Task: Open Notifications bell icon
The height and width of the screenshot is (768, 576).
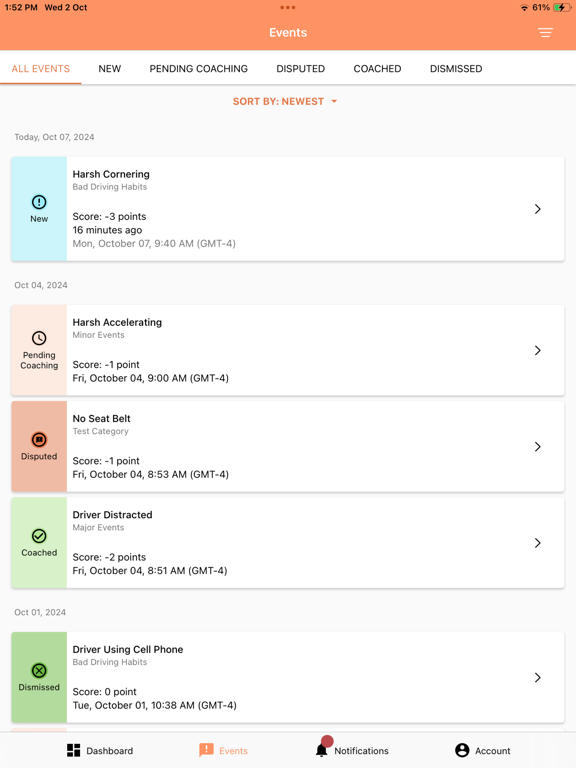Action: click(322, 750)
